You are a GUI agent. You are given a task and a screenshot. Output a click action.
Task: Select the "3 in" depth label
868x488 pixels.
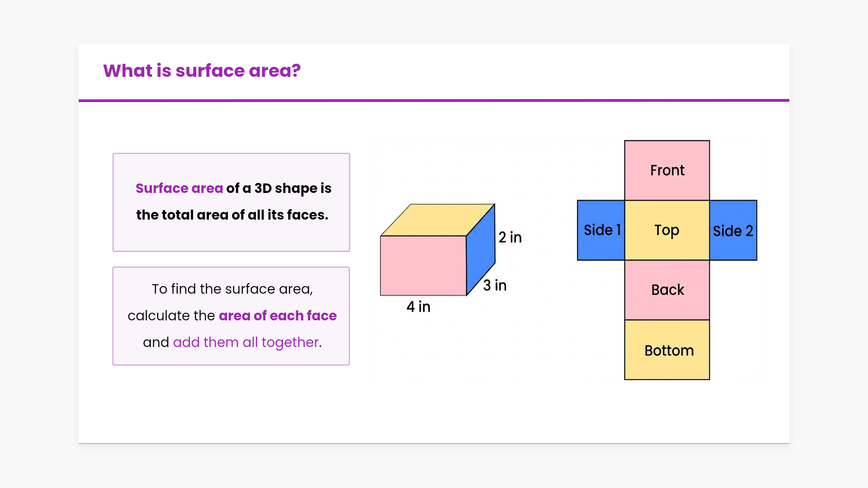tap(495, 285)
